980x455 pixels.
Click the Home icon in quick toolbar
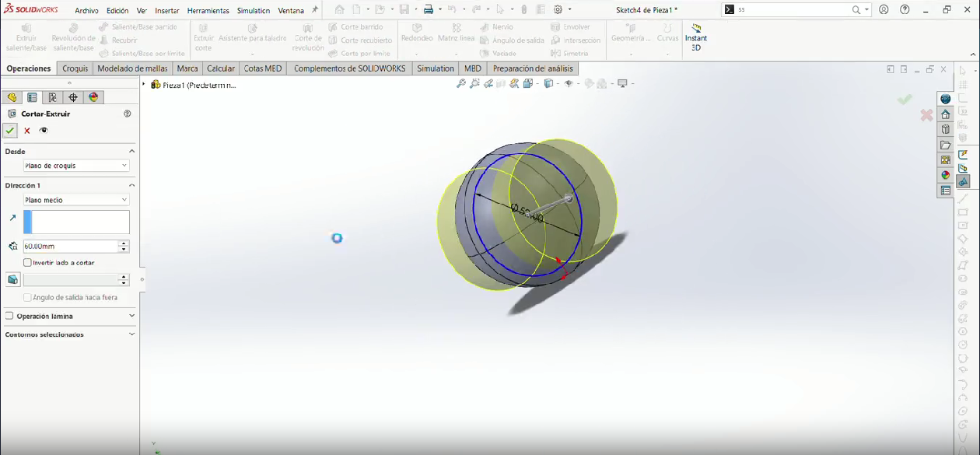[339, 10]
